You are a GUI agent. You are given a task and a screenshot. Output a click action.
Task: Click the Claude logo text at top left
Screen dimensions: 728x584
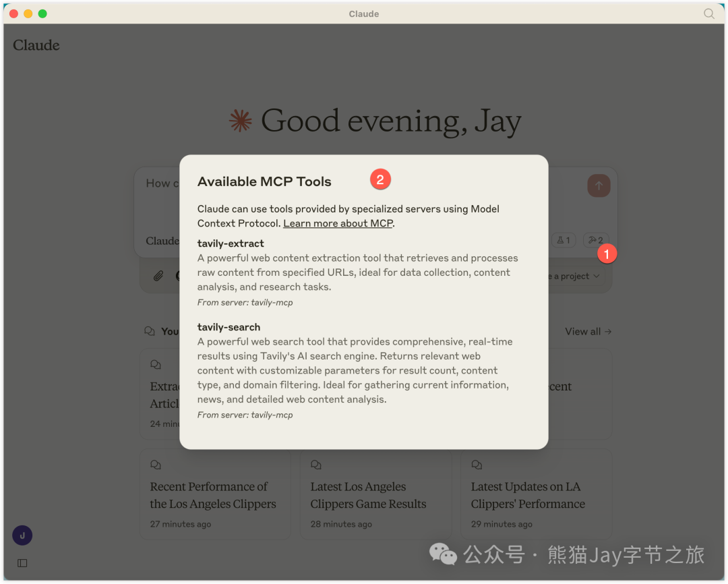pyautogui.click(x=36, y=45)
